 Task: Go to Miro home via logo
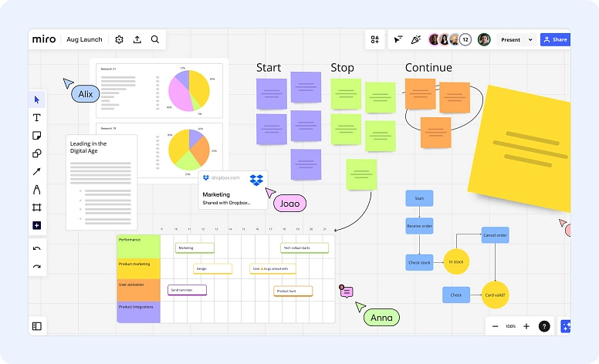(44, 39)
